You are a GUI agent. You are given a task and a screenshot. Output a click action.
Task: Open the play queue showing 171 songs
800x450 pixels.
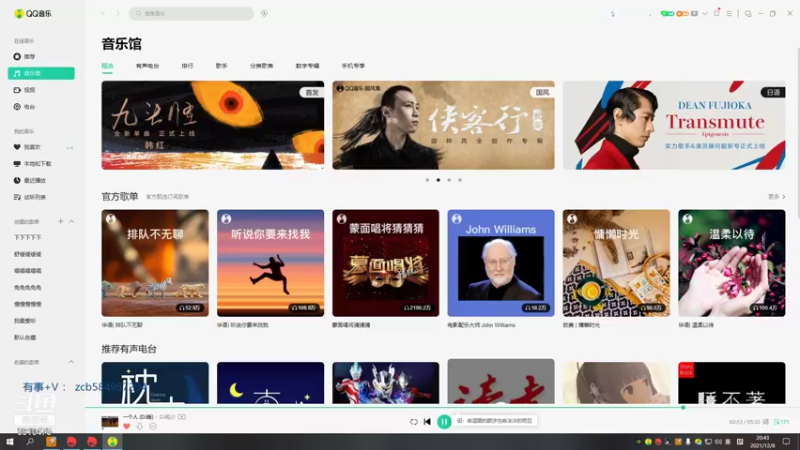point(781,422)
